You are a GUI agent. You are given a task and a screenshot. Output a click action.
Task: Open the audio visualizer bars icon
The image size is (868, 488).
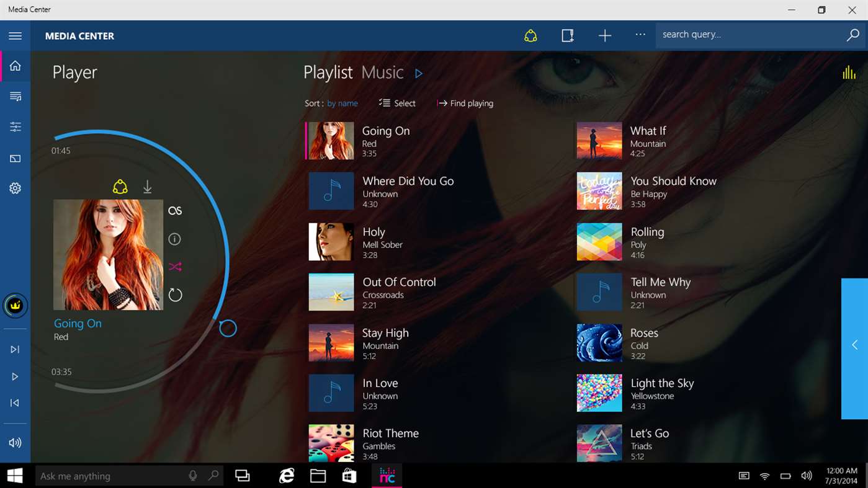point(849,73)
